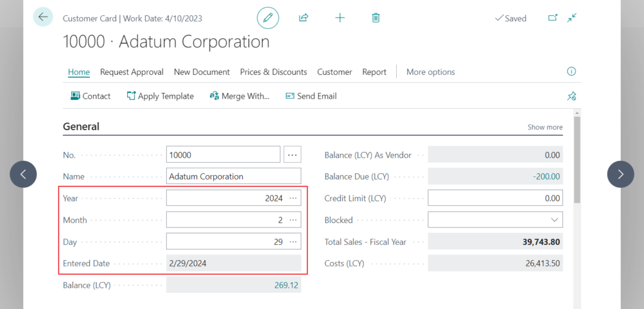
Task: Open card in new window icon
Action: click(x=553, y=18)
